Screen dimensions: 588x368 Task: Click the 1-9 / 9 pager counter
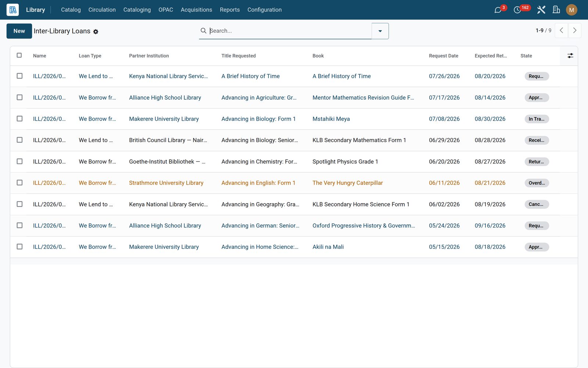click(543, 31)
